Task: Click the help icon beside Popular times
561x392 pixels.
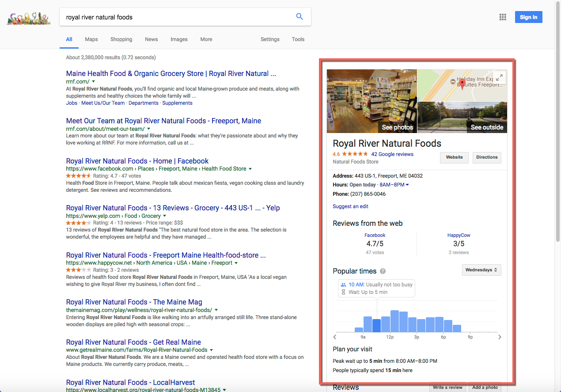Action: [x=383, y=271]
